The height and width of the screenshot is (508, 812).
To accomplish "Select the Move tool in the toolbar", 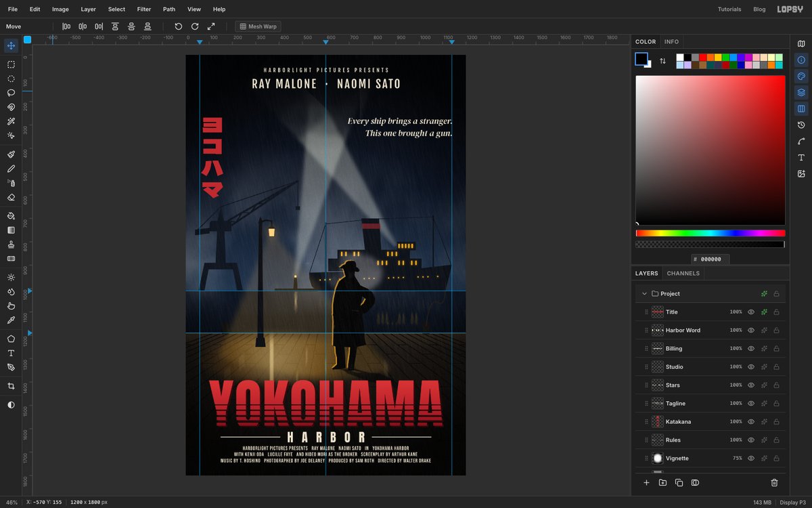I will click(x=11, y=46).
